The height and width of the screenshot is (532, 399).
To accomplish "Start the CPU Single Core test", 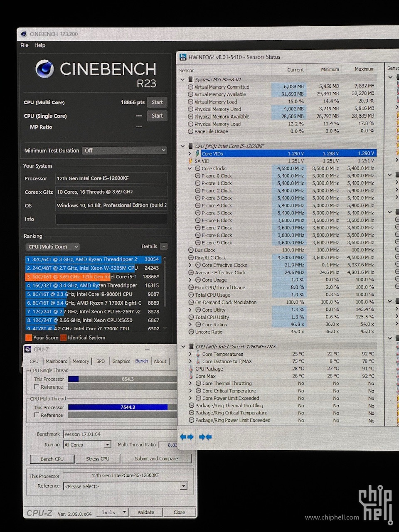I will [x=157, y=116].
